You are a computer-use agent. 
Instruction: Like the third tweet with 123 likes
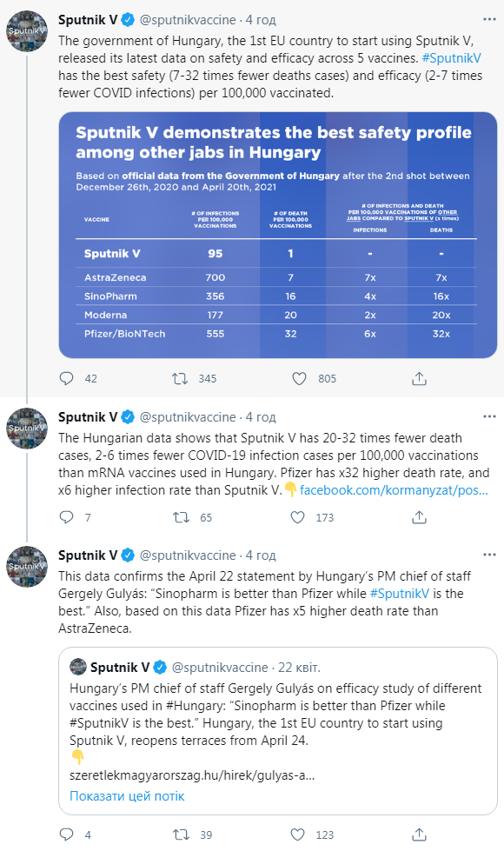pos(297,834)
